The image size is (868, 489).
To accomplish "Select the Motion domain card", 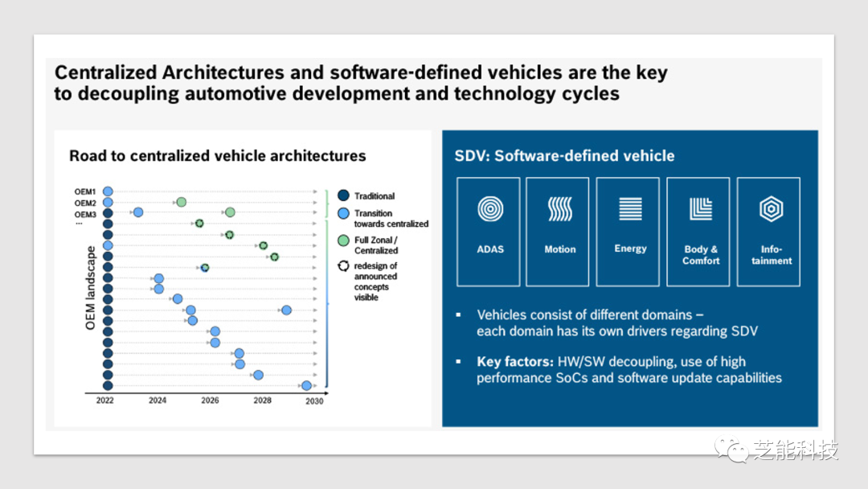I will (558, 232).
